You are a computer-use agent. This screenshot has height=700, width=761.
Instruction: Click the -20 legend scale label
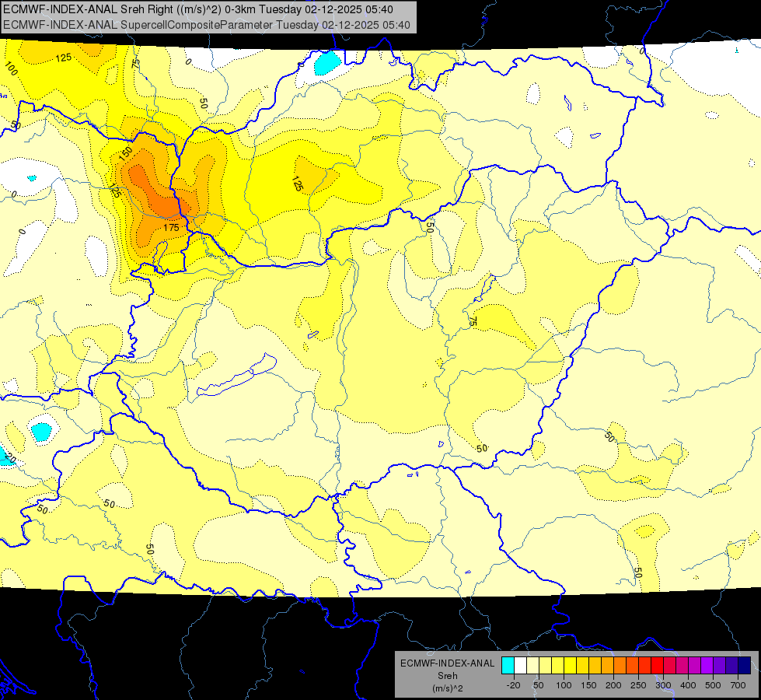(x=514, y=685)
